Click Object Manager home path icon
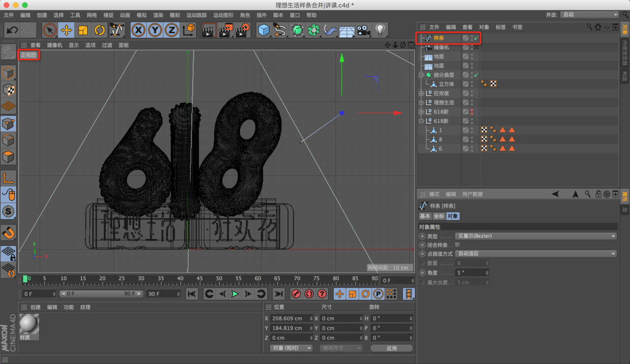This screenshot has height=364, width=630. coord(598,27)
